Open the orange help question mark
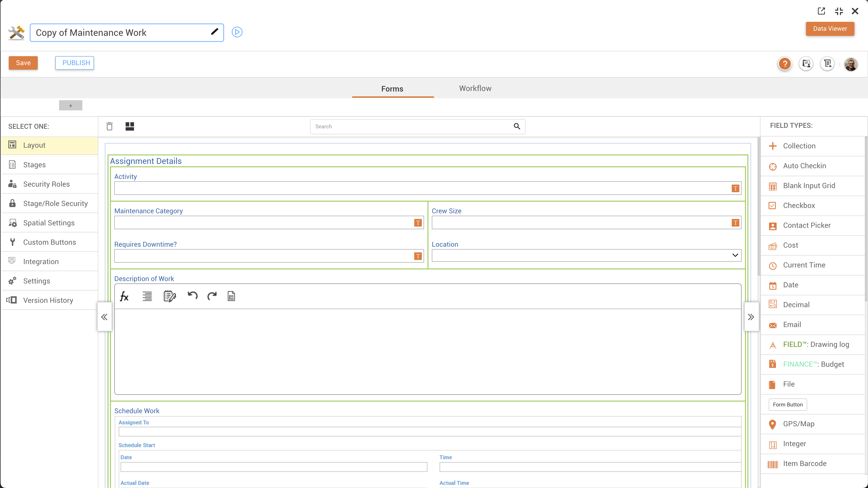The width and height of the screenshot is (868, 488). click(784, 64)
